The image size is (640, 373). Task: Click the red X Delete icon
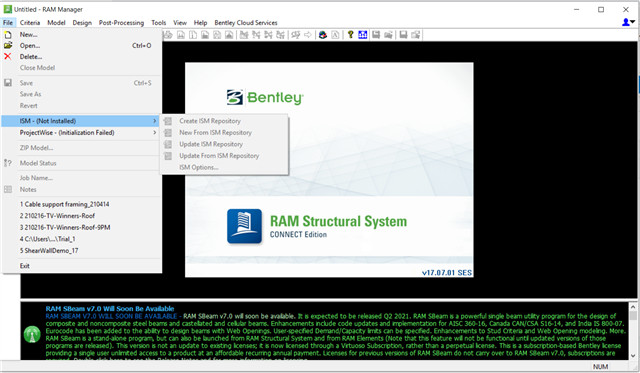point(8,56)
